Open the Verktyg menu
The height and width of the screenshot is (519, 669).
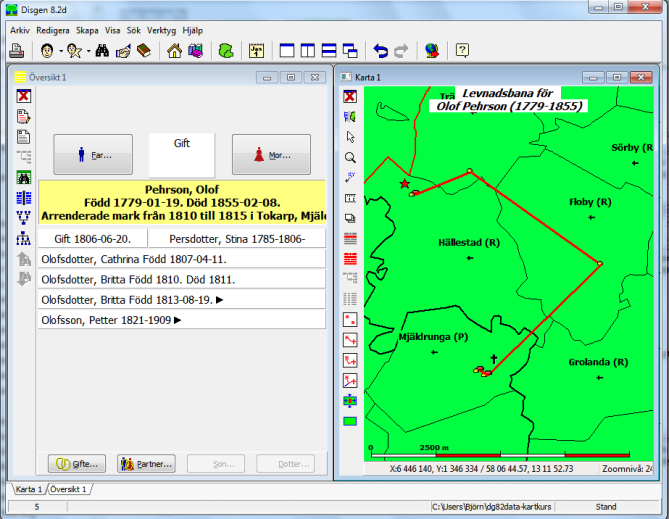pos(161,30)
